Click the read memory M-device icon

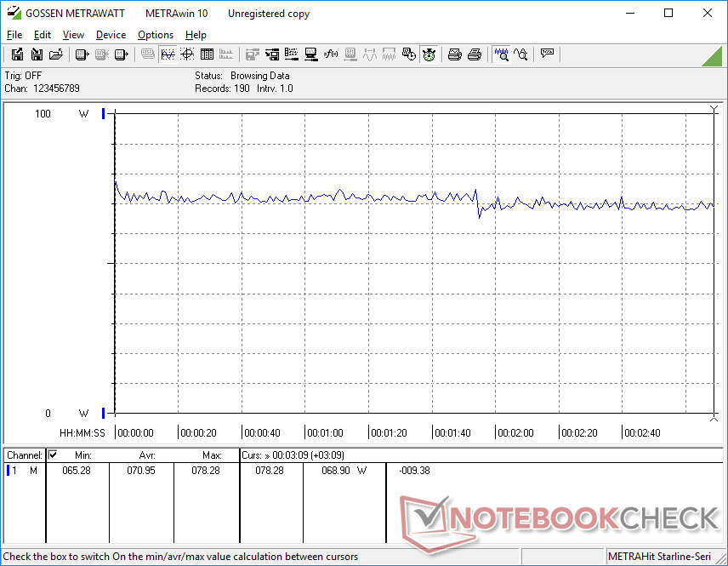121,54
